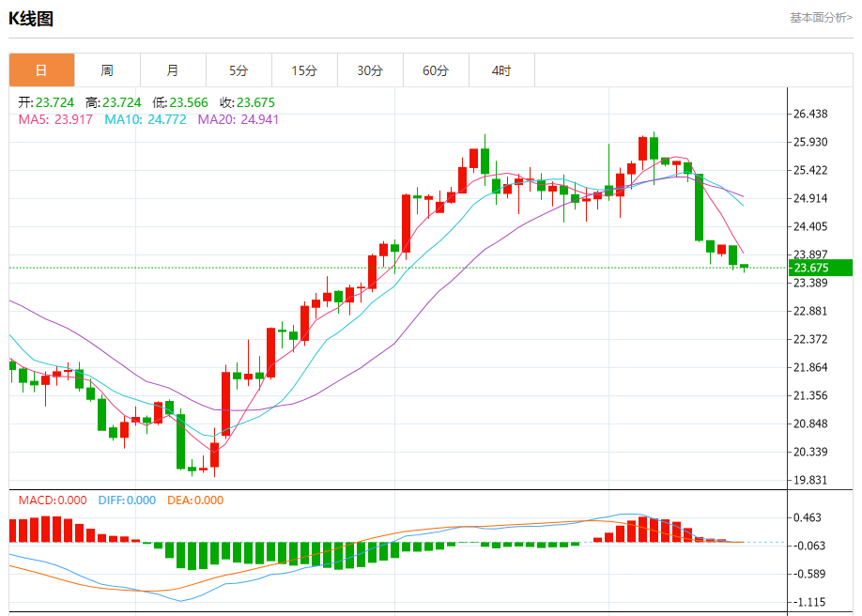Click the 20.339 price axis label

point(810,452)
